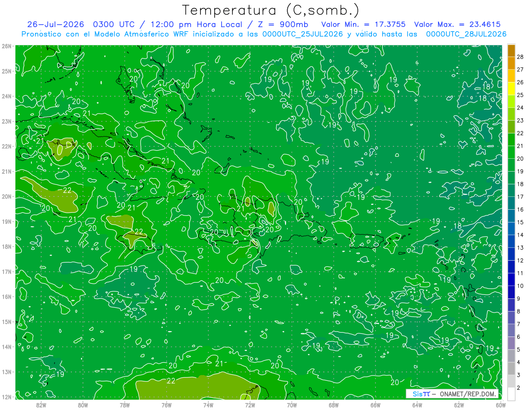Click the 76W longitude axis label

(166, 405)
